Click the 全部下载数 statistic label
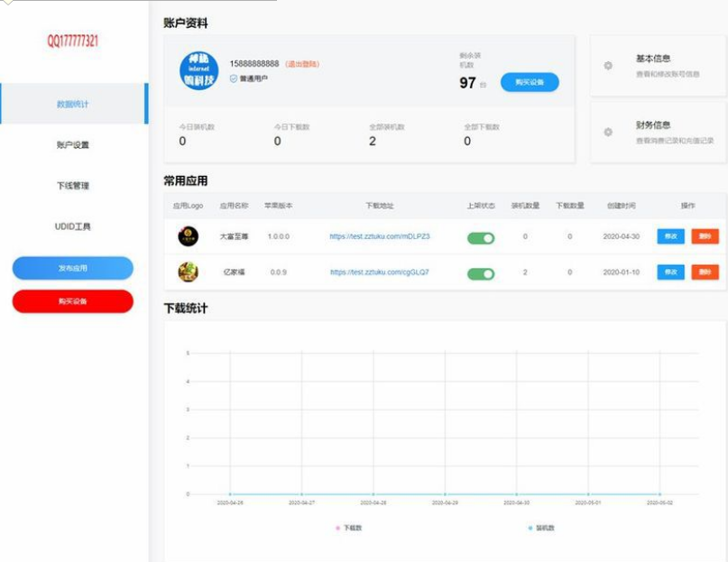 click(x=482, y=127)
